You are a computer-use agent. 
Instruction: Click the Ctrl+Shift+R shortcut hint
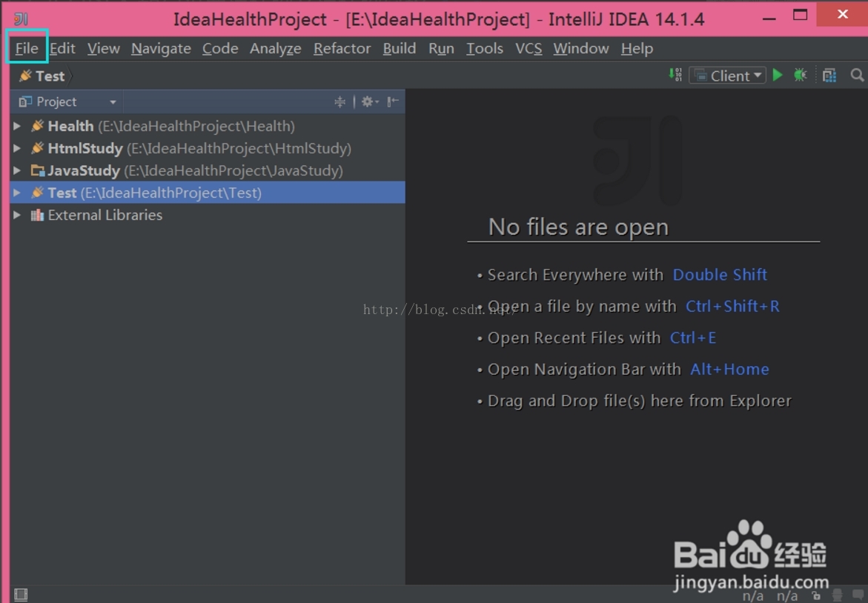point(732,307)
